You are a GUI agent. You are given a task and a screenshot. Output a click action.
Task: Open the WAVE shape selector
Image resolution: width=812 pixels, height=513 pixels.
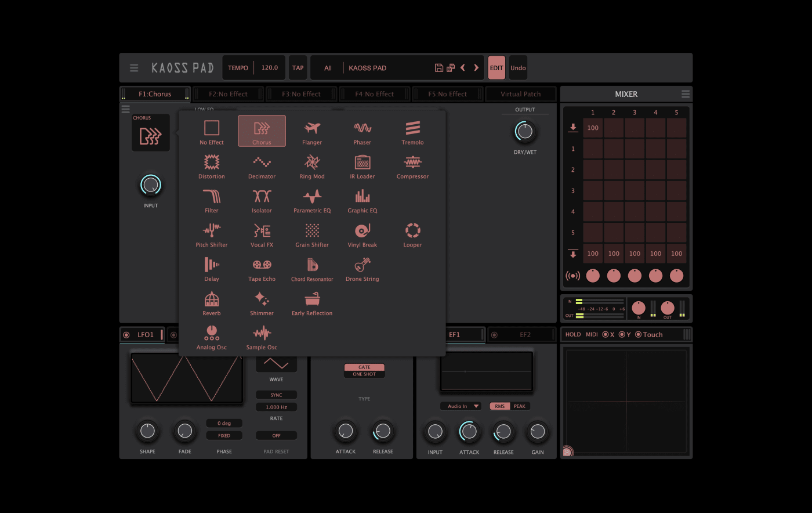pos(276,364)
